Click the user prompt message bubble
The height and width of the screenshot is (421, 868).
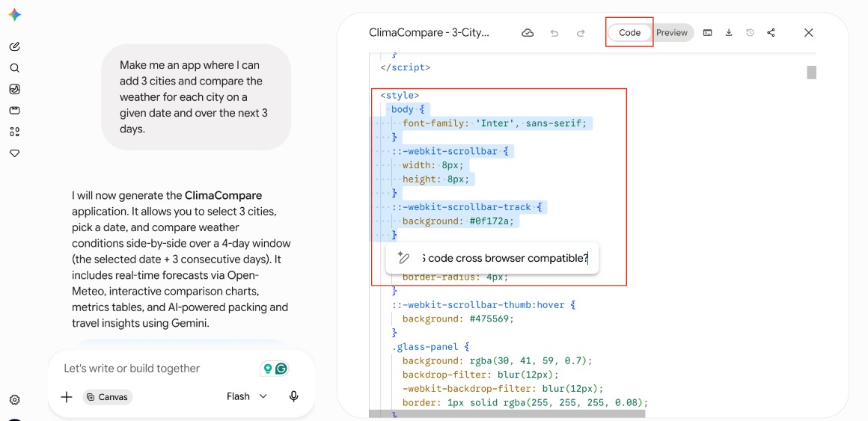coord(196,96)
